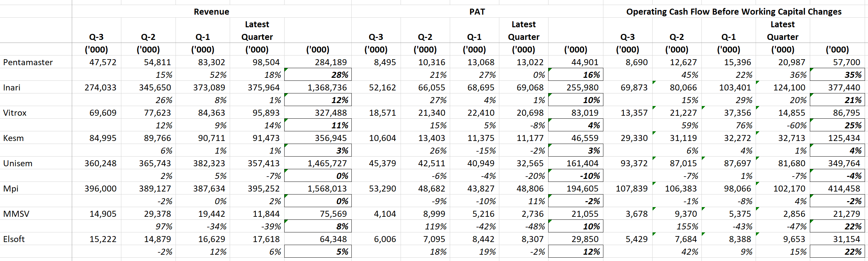868x261 pixels.
Task: Select the MMSV row label
Action: (16, 214)
